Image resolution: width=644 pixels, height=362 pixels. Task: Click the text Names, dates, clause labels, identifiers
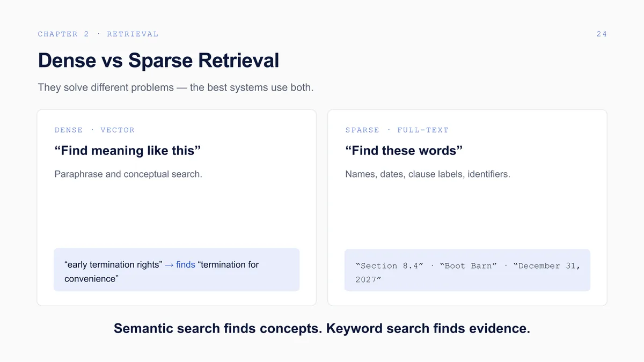(x=428, y=174)
